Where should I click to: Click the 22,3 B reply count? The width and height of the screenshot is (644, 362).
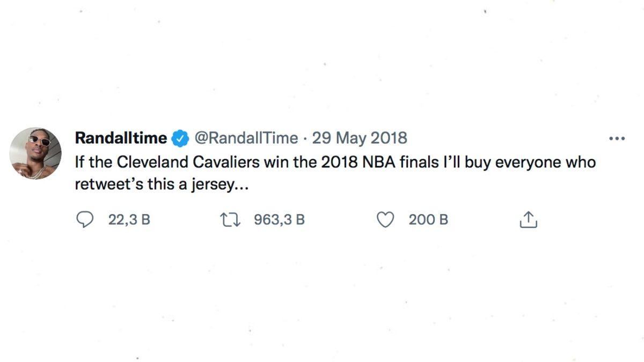pyautogui.click(x=129, y=220)
